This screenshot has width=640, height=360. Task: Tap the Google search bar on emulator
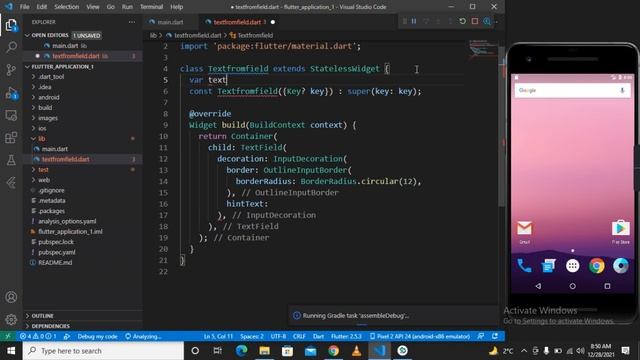coord(572,91)
